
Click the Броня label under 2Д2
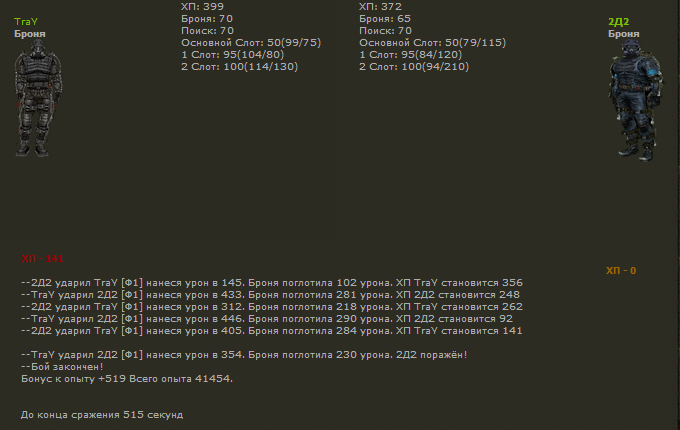coord(623,33)
